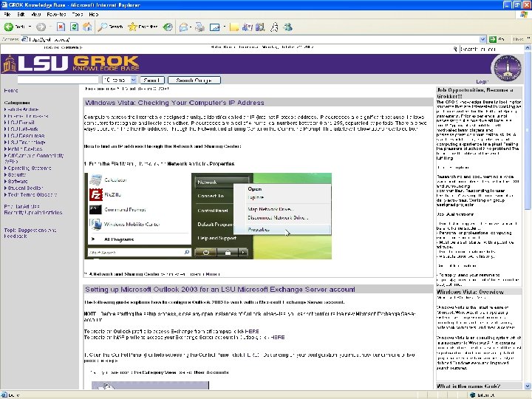The height and width of the screenshot is (399, 532).
Task: Click the GROK search text field
Action: [58, 80]
